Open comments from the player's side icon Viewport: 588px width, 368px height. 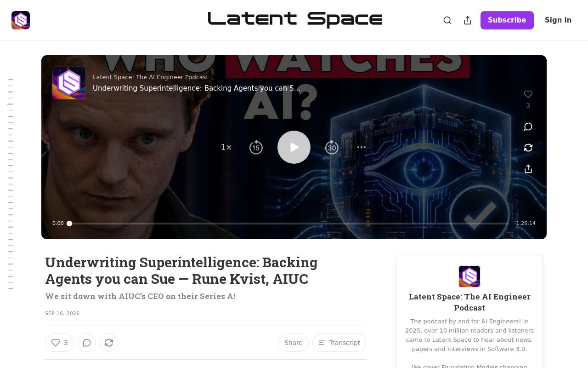pos(528,126)
